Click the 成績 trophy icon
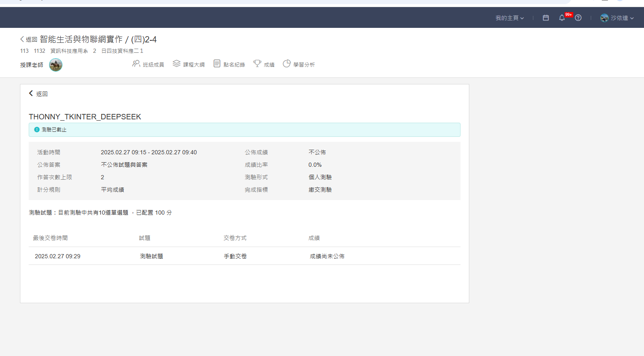This screenshot has height=356, width=644. (257, 64)
